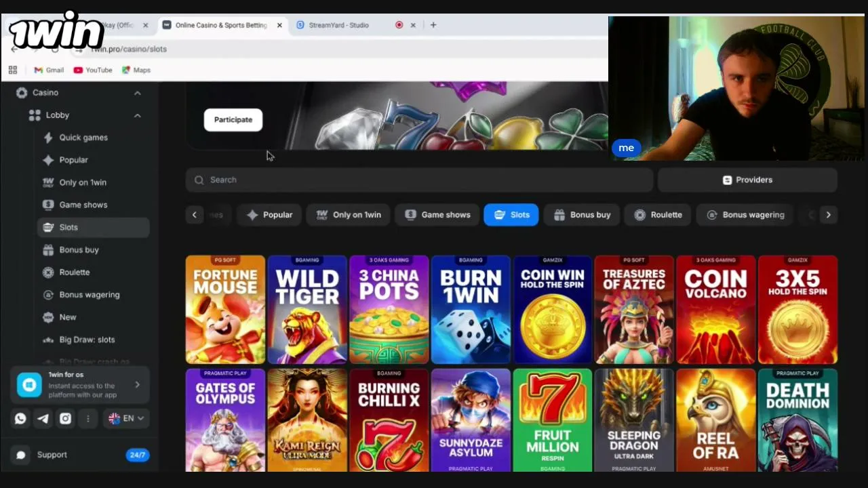
Task: Close the StreamYard - Studio tab
Action: 413,25
